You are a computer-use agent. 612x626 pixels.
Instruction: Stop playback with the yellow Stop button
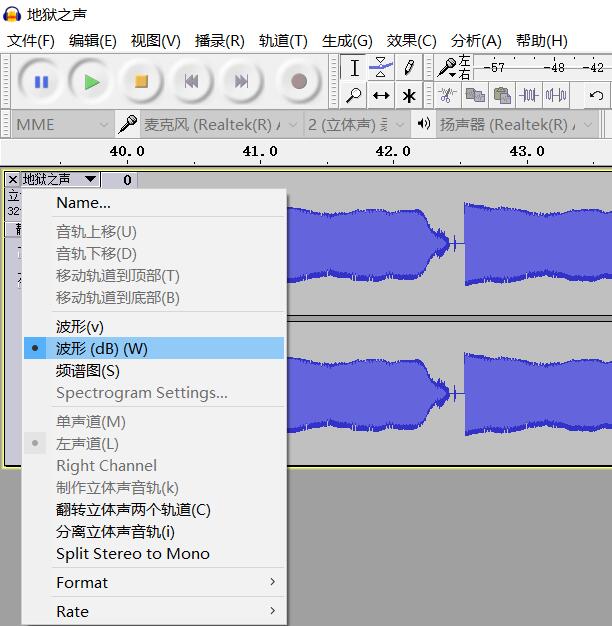pyautogui.click(x=141, y=82)
